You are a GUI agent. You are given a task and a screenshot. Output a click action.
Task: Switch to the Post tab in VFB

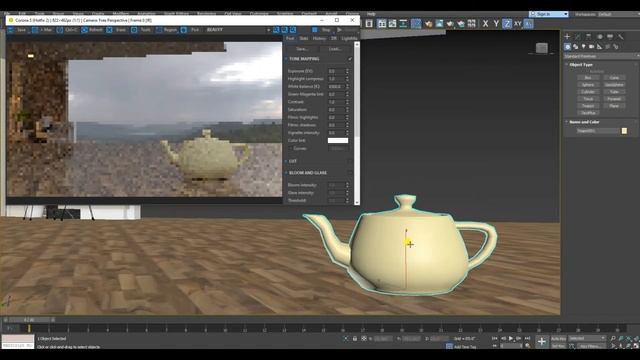tap(290, 38)
